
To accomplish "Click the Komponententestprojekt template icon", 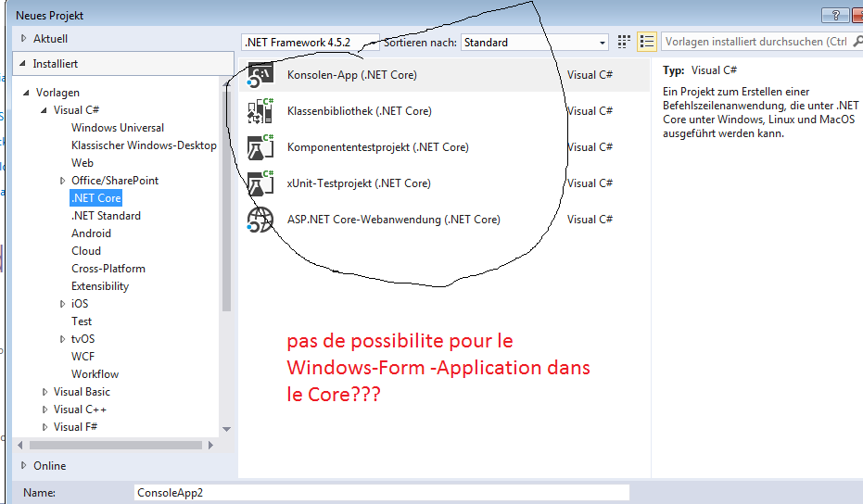I will (260, 147).
